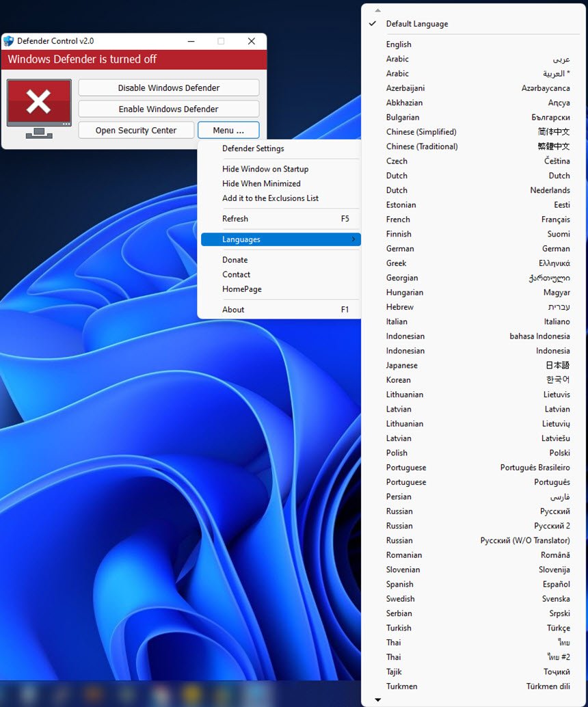The width and height of the screenshot is (588, 707).
Task: Select Japanese language entry
Action: 473,365
